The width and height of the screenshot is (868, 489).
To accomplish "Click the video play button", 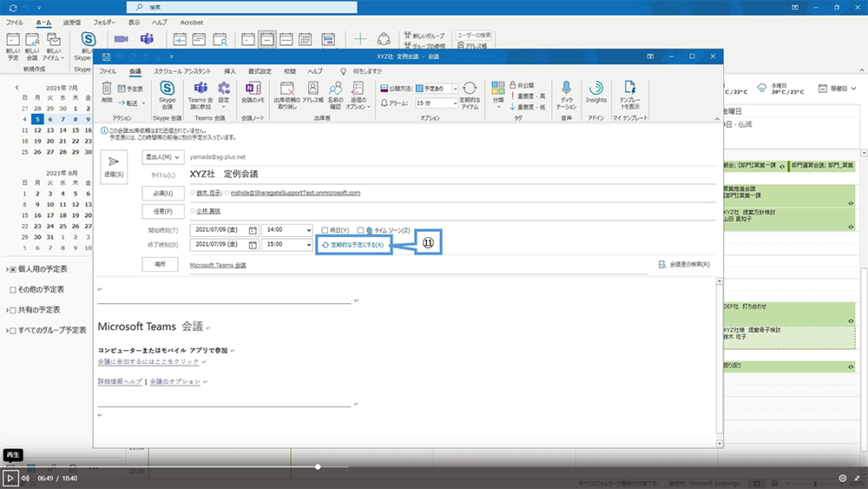I will [10, 478].
